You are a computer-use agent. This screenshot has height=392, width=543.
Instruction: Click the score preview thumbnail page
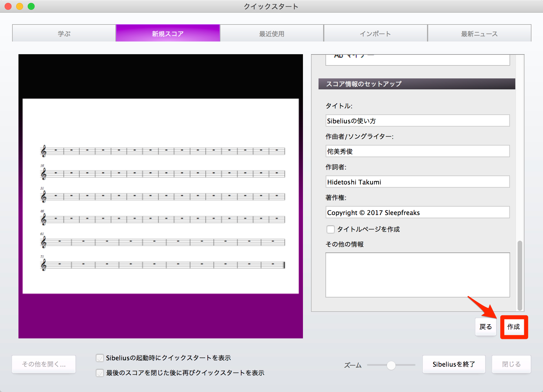click(161, 196)
